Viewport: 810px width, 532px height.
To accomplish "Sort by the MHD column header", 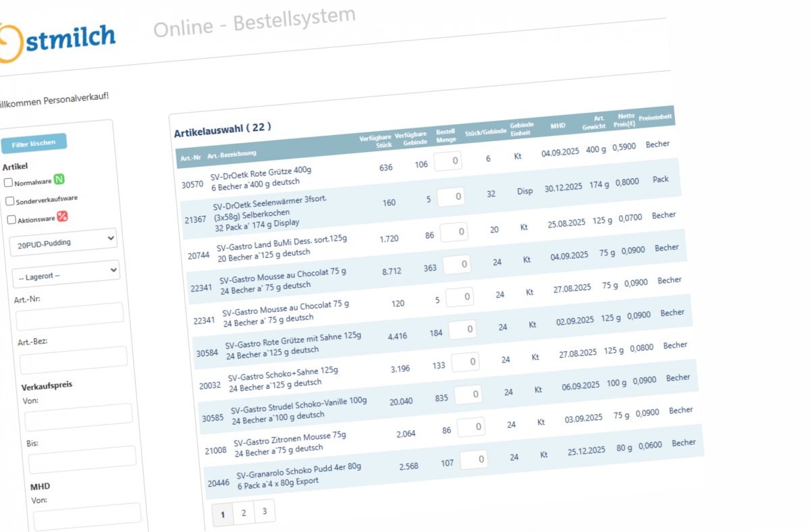I will click(x=558, y=126).
